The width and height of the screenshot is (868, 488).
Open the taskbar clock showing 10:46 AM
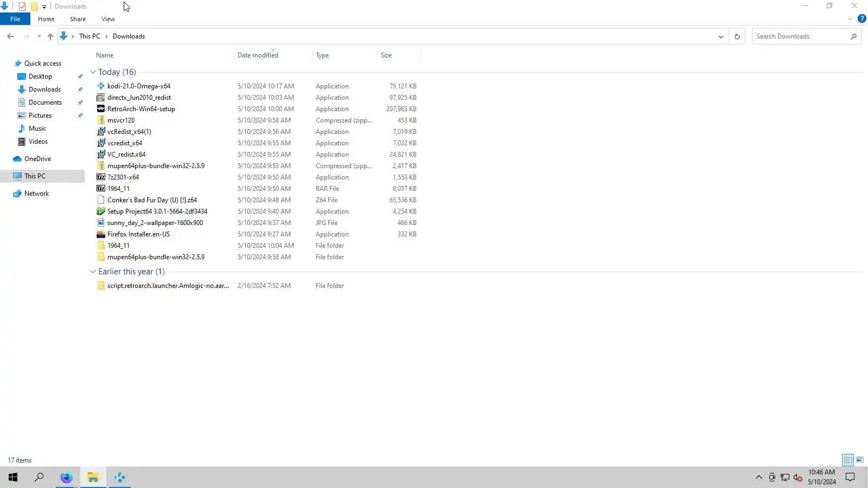point(821,477)
